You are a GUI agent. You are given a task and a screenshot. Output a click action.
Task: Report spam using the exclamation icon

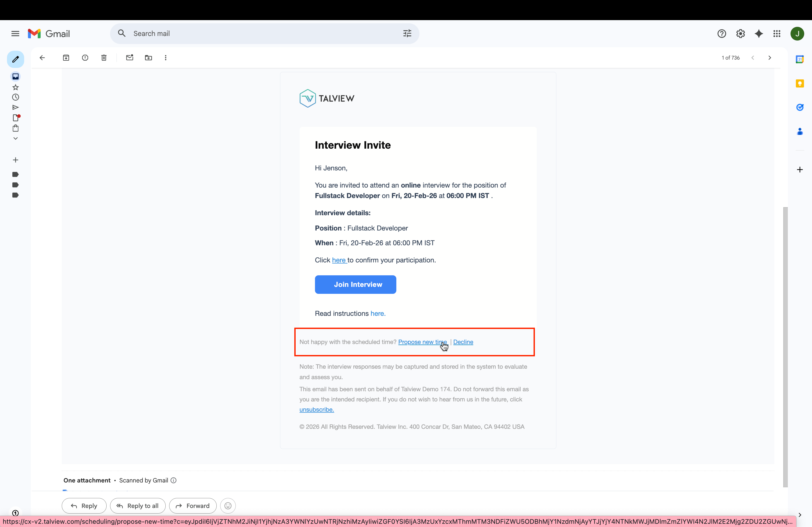85,58
